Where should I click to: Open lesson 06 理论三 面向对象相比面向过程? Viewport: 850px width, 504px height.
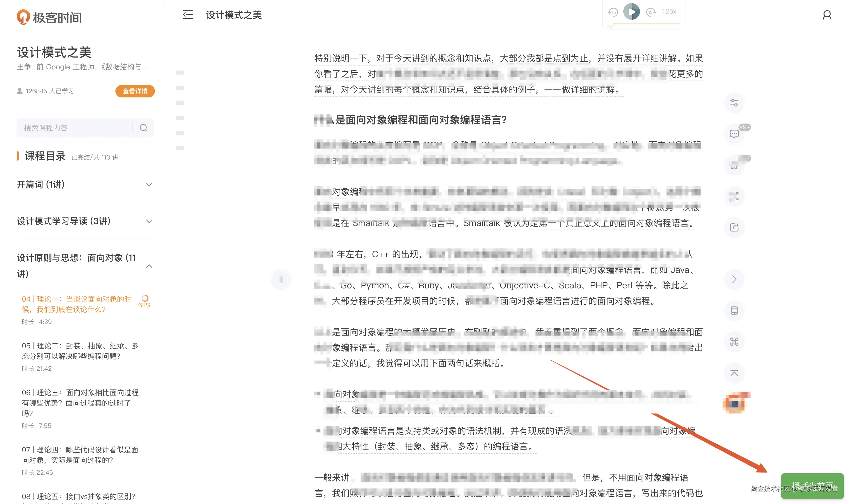[80, 402]
